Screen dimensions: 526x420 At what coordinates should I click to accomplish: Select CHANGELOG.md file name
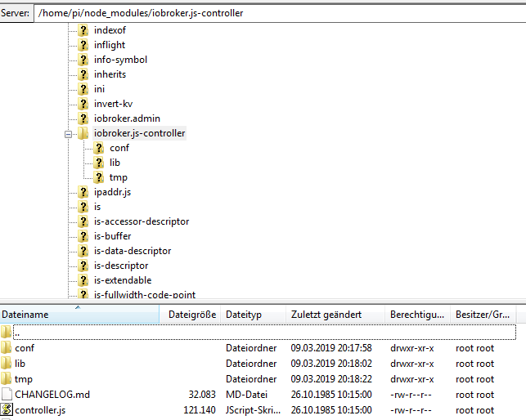click(52, 395)
